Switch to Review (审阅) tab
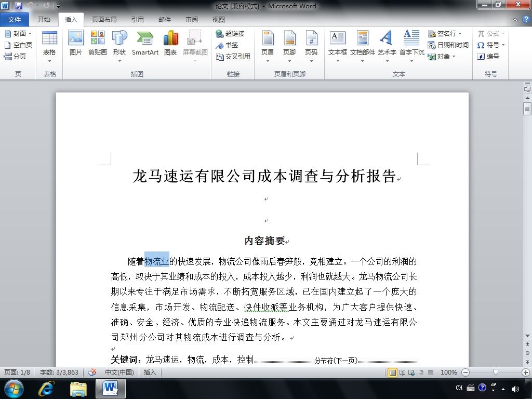Screen dimensions: 532x399 pos(192,19)
